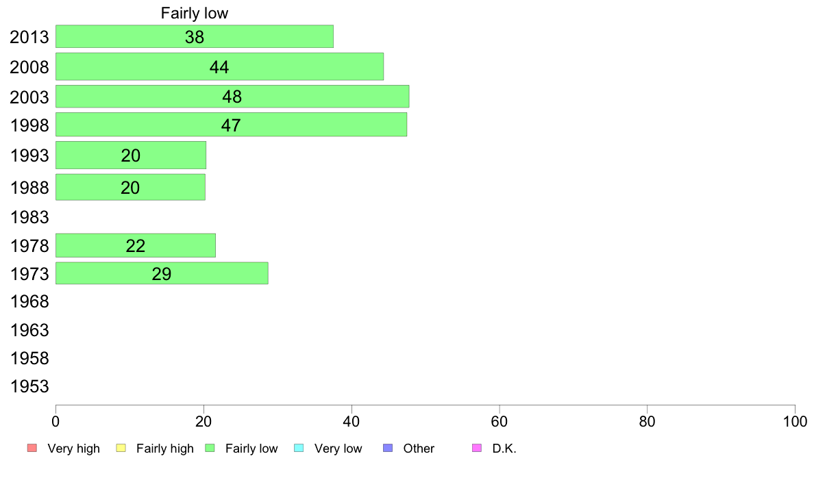This screenshot has height=504, width=814.
Task: Click the cyan Very low legend swatch
Action: point(299,449)
